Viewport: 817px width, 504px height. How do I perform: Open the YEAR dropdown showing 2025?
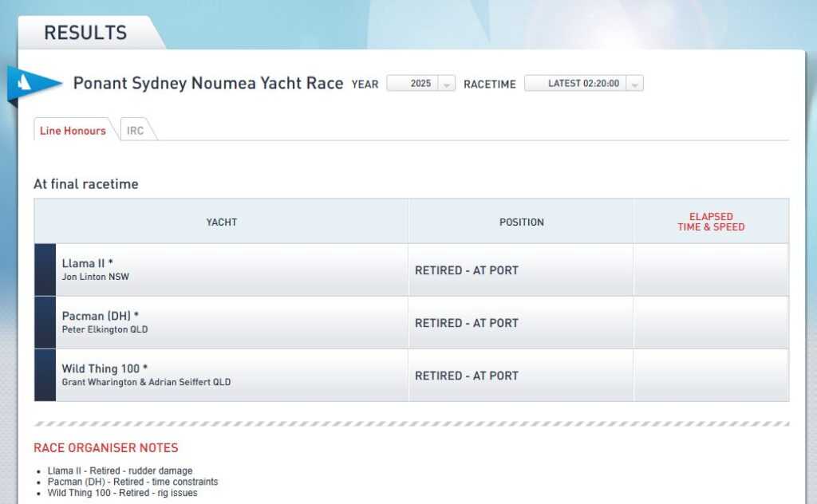tap(413, 84)
